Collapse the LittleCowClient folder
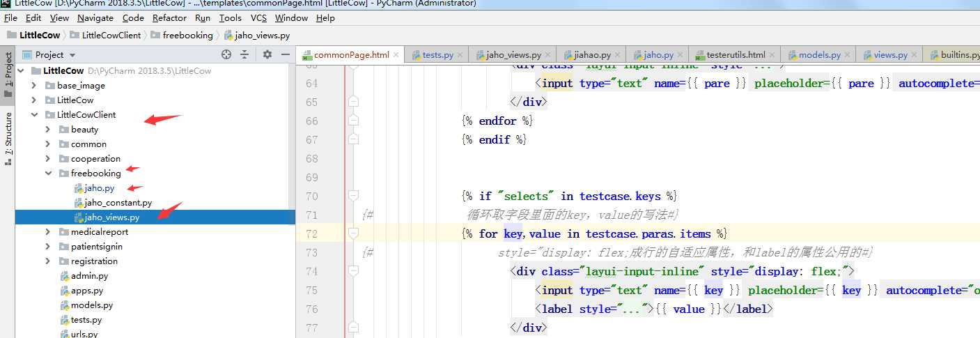Image resolution: width=980 pixels, height=338 pixels. [34, 115]
